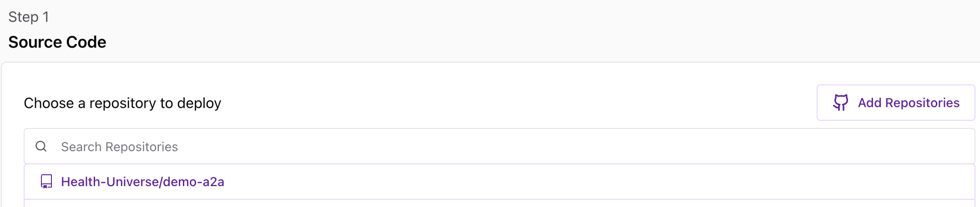Click the far right side of the demo-a2a row
Viewport: 980px width, 207px height.
coord(960,182)
